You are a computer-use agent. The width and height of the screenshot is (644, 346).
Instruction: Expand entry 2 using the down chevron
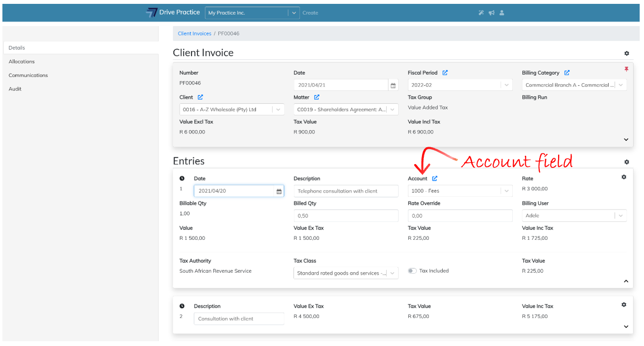tap(626, 327)
